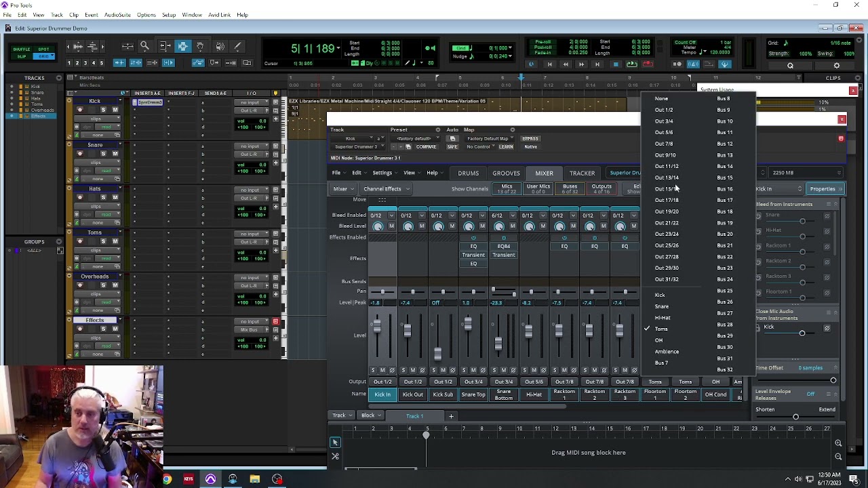
Task: Open the Track dropdown below the mixer
Action: [x=341, y=415]
